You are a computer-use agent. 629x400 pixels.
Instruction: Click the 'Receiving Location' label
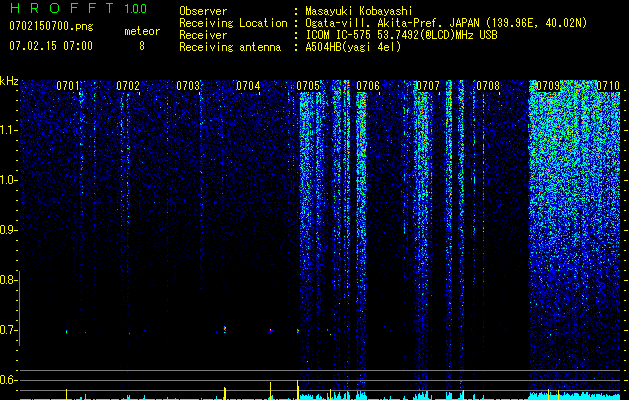pos(233,23)
